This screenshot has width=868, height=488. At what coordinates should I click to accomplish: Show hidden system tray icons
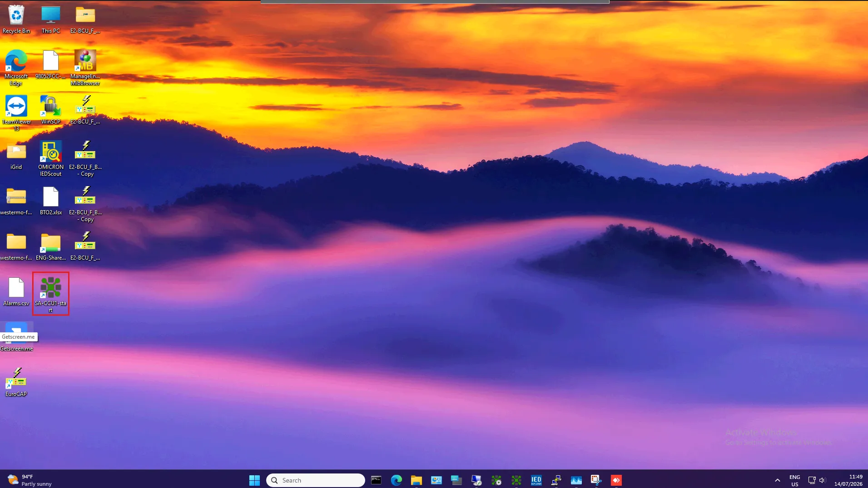click(x=777, y=480)
